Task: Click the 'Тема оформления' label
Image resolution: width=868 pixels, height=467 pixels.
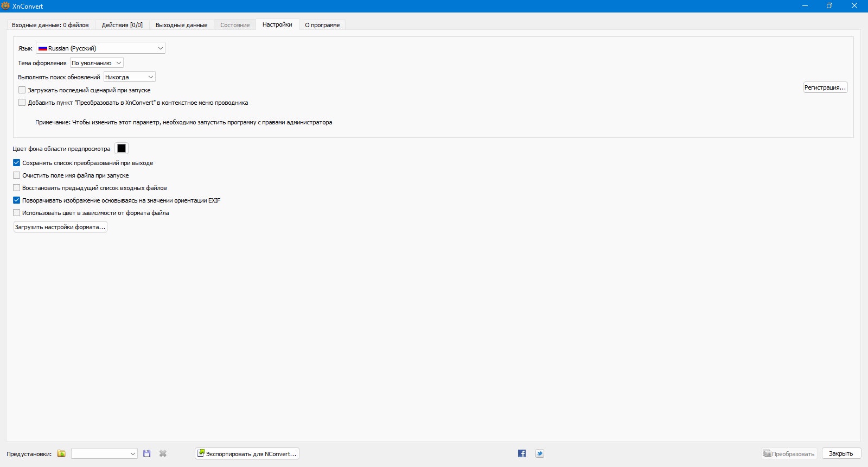Action: point(42,63)
